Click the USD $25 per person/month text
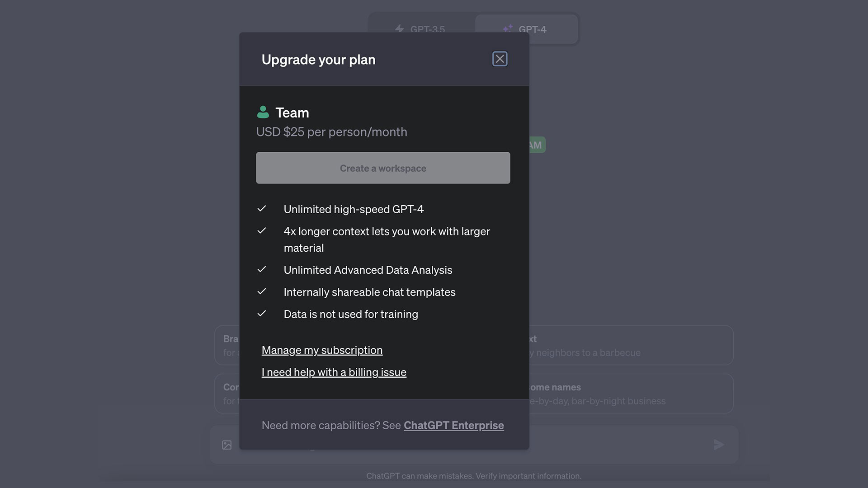868x488 pixels. click(331, 132)
